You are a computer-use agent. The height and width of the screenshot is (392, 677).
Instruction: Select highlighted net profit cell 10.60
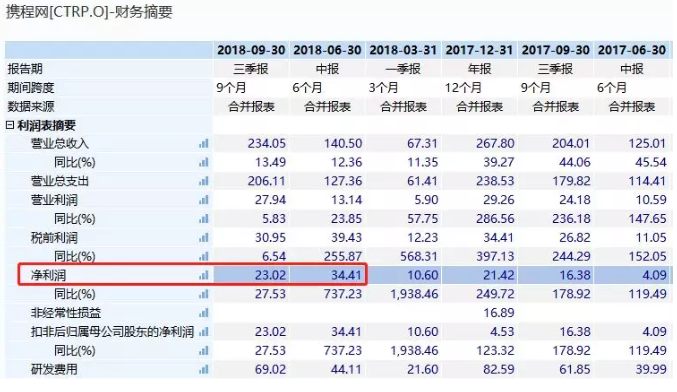click(422, 275)
